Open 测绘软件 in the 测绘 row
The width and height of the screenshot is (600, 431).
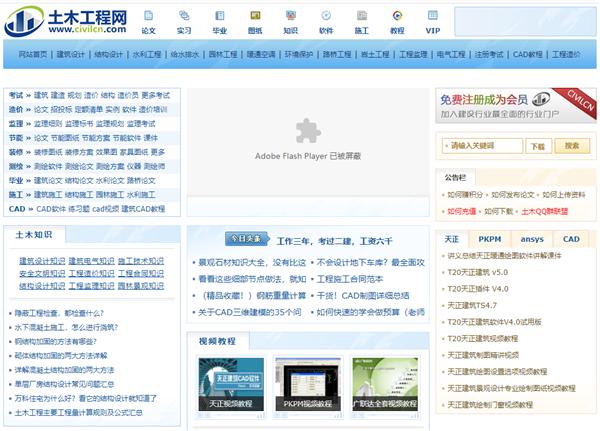(48, 166)
